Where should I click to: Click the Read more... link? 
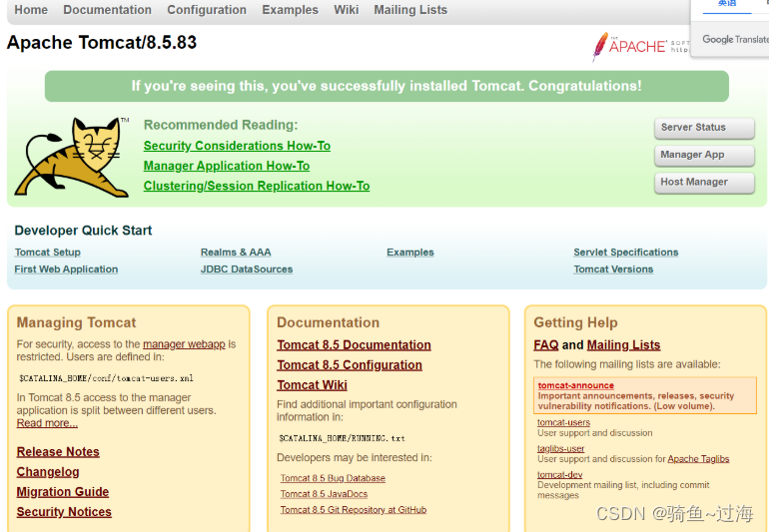tap(47, 423)
